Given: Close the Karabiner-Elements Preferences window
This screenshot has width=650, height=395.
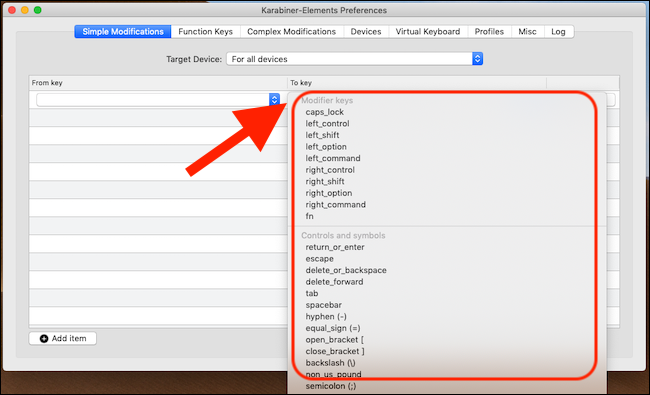Looking at the screenshot, I should (x=12, y=10).
